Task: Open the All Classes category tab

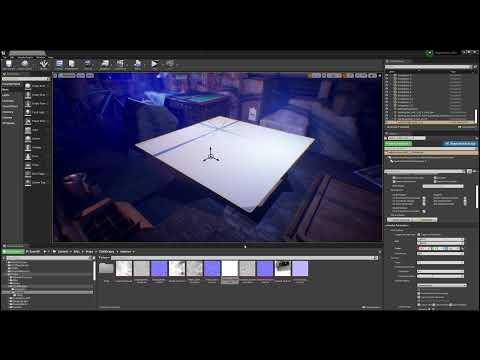Action: (12, 123)
